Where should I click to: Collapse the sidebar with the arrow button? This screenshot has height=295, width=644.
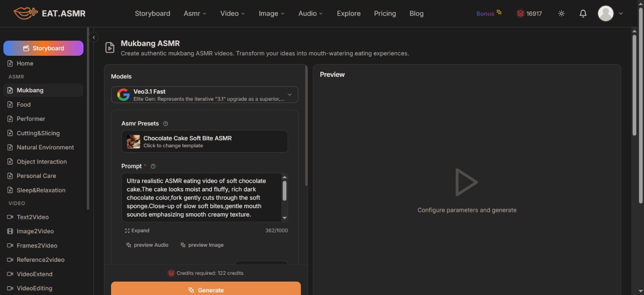[94, 37]
